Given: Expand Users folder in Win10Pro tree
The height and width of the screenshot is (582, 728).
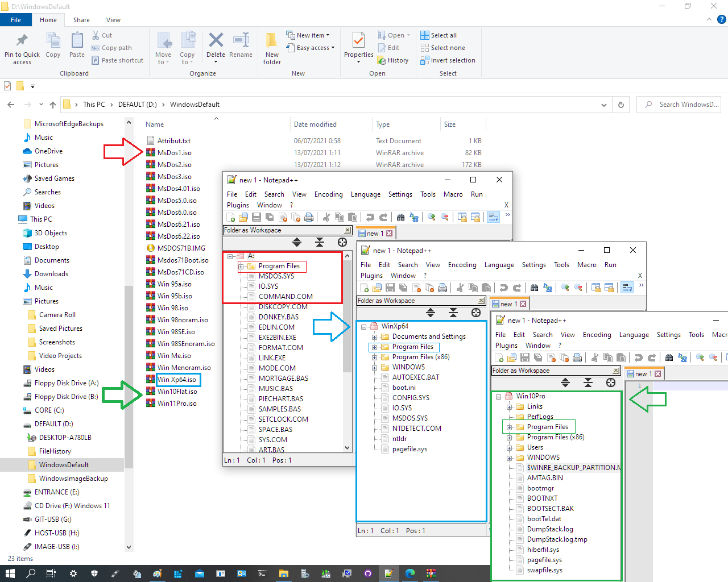Looking at the screenshot, I should click(x=510, y=447).
